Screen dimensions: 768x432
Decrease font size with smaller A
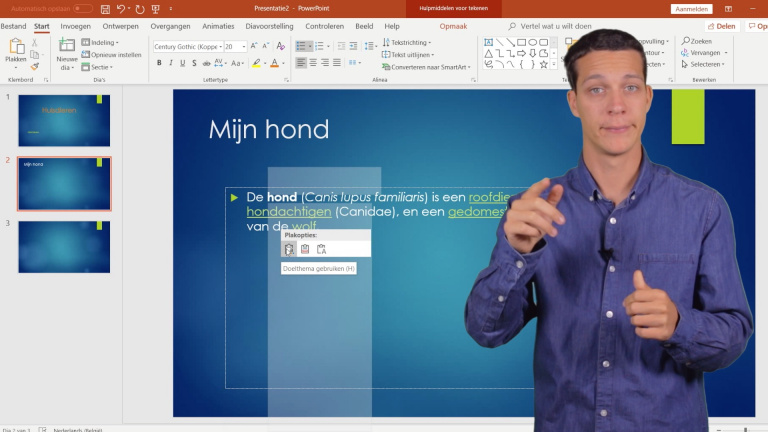pyautogui.click(x=266, y=46)
